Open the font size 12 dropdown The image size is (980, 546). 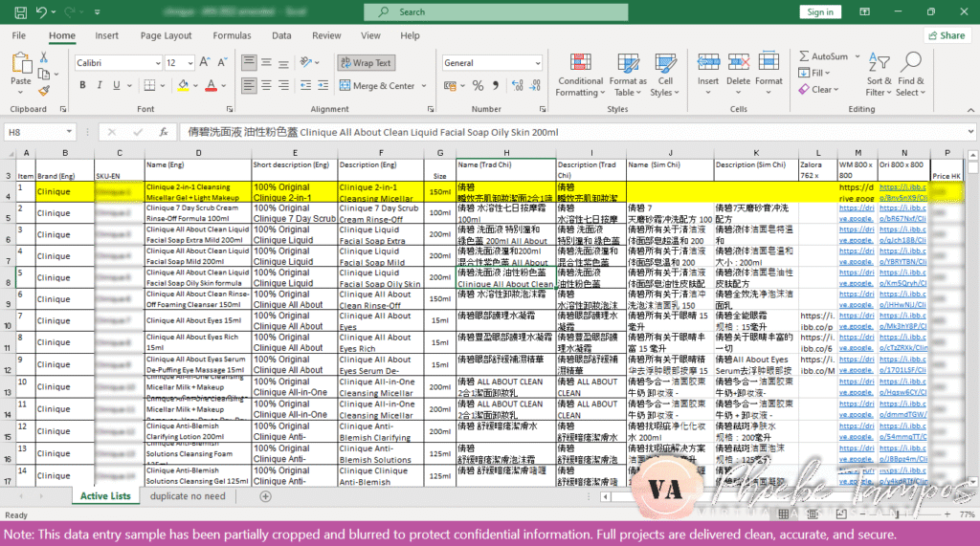click(x=190, y=63)
